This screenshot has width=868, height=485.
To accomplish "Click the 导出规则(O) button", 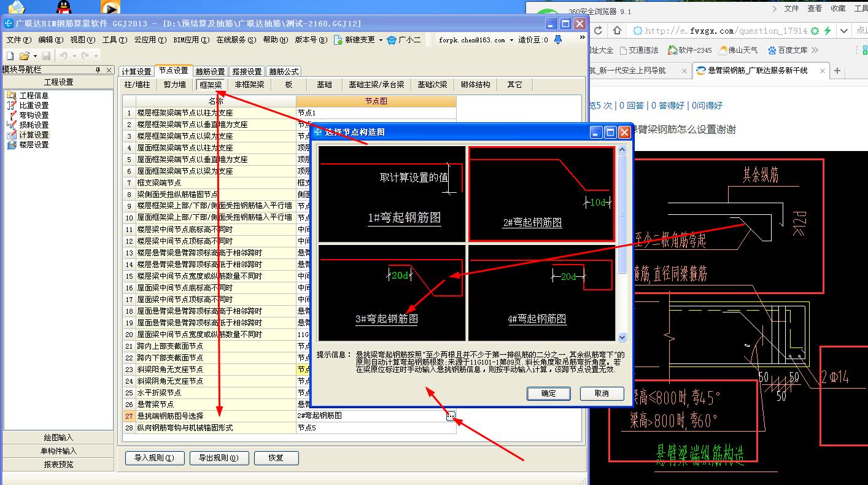I will [219, 458].
